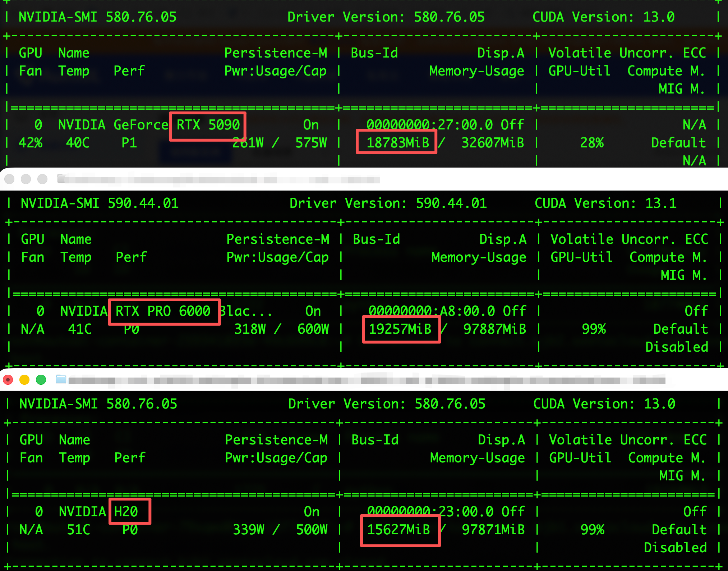728x571 pixels.
Task: Click the gray folder icon in the inactive terminal title bar
Action: (x=61, y=178)
